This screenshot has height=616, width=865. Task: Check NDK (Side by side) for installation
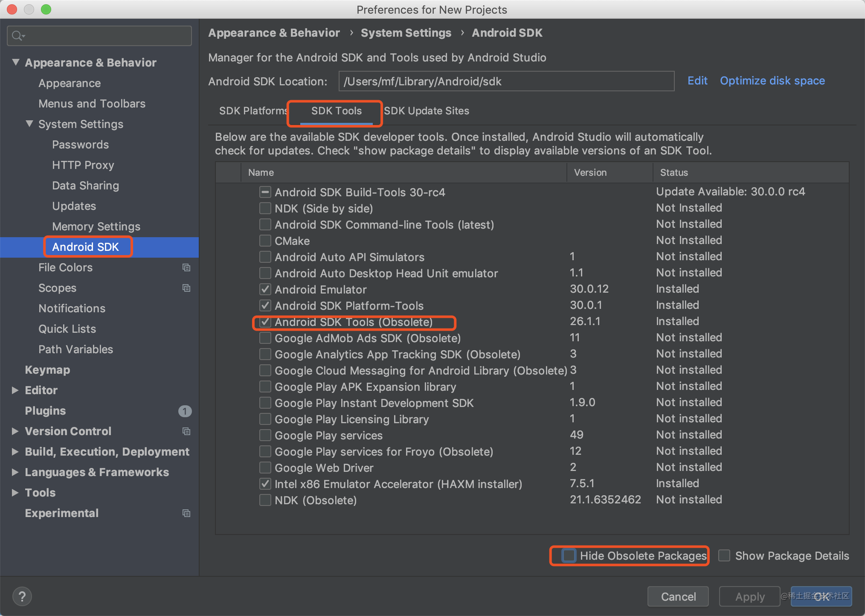tap(265, 208)
